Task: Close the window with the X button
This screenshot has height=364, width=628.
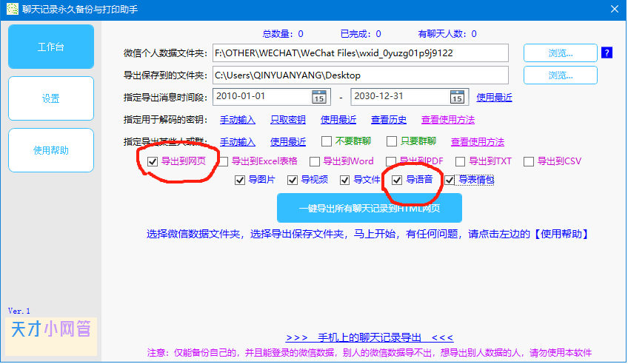Action: pos(615,9)
